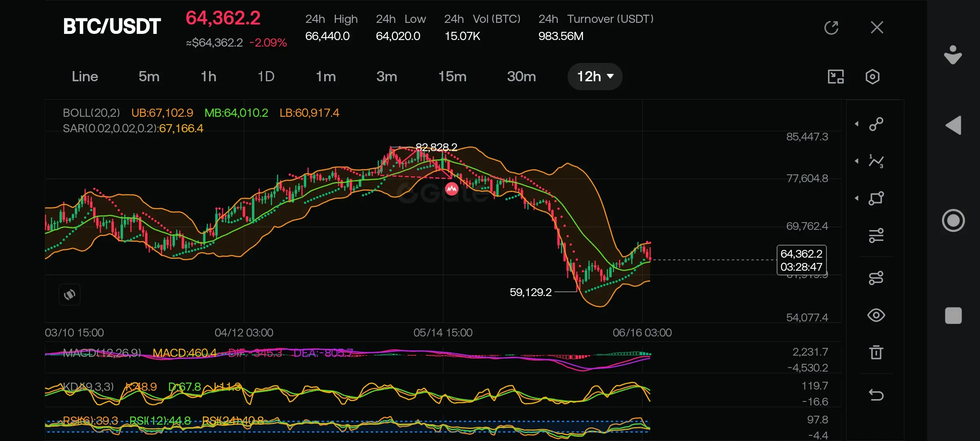980x441 pixels.
Task: Tap the UB:67,102.9 upper band value
Action: (x=162, y=113)
